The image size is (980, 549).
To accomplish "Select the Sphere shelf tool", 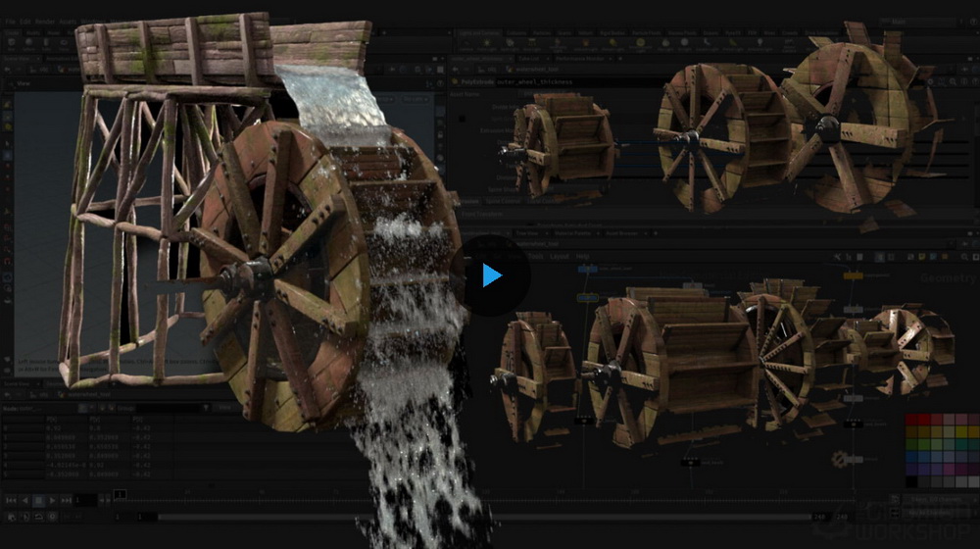I will click(28, 45).
